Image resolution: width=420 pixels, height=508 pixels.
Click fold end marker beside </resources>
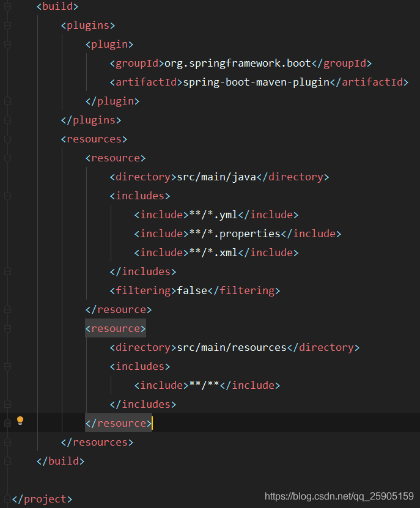click(x=8, y=442)
